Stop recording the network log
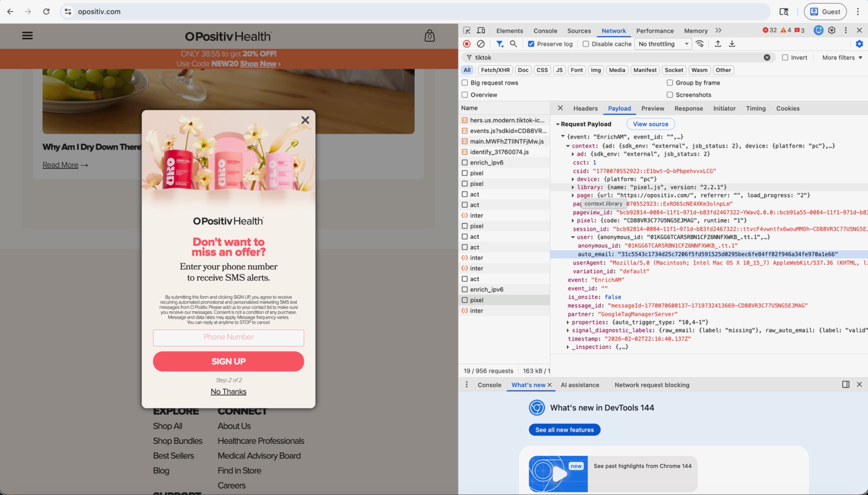 pyautogui.click(x=467, y=43)
